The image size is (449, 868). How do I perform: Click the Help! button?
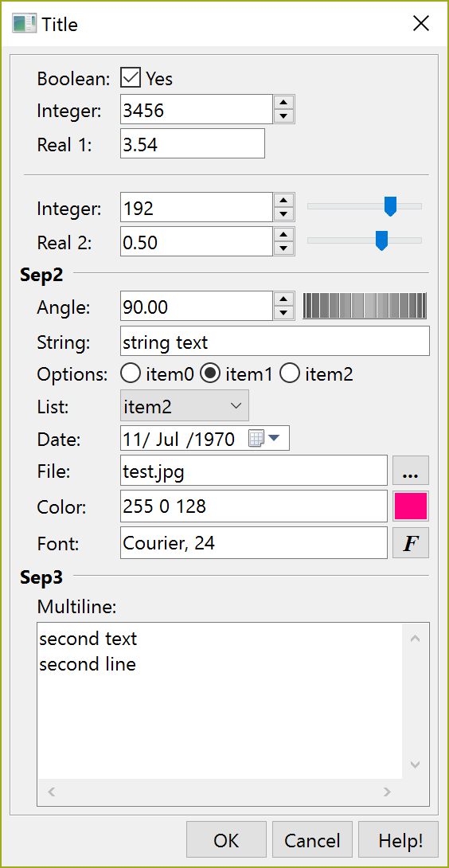pyautogui.click(x=400, y=841)
